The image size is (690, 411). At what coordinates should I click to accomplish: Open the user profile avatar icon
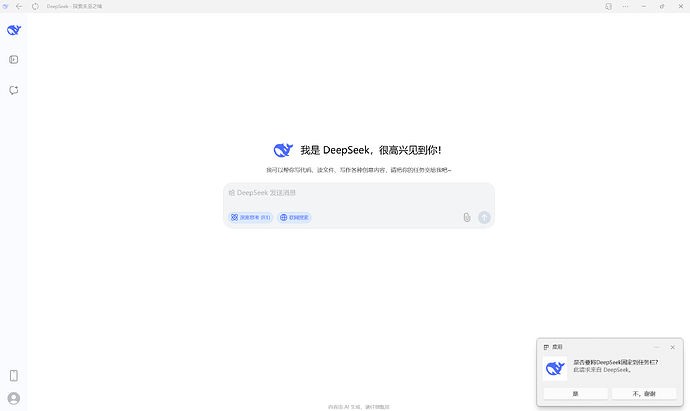coord(14,398)
